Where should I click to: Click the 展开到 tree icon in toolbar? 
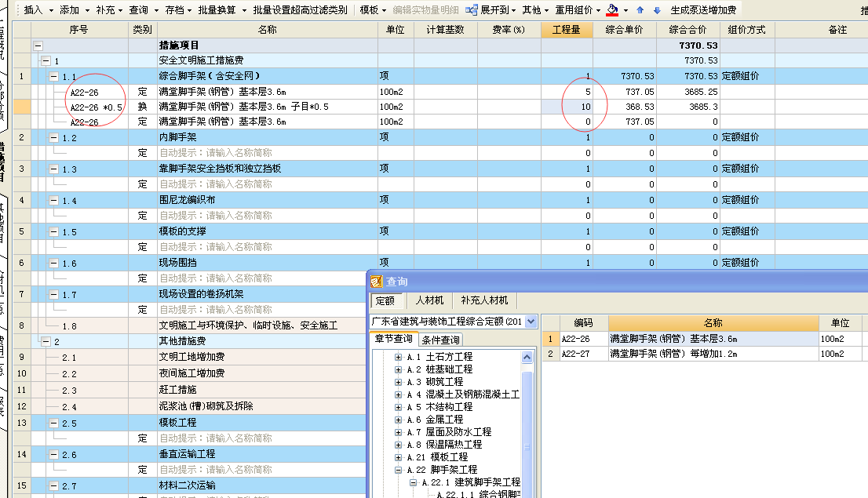tap(471, 10)
